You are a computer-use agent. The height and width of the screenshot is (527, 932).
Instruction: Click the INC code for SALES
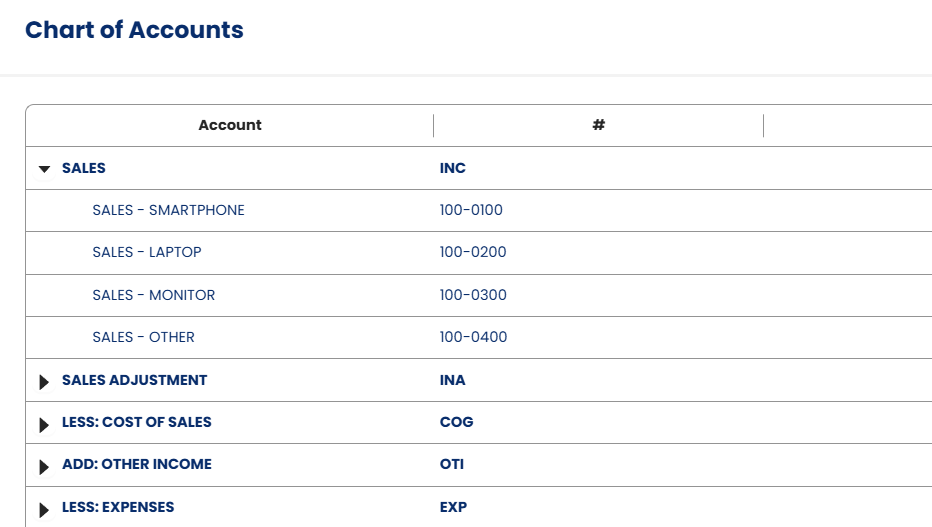(453, 168)
